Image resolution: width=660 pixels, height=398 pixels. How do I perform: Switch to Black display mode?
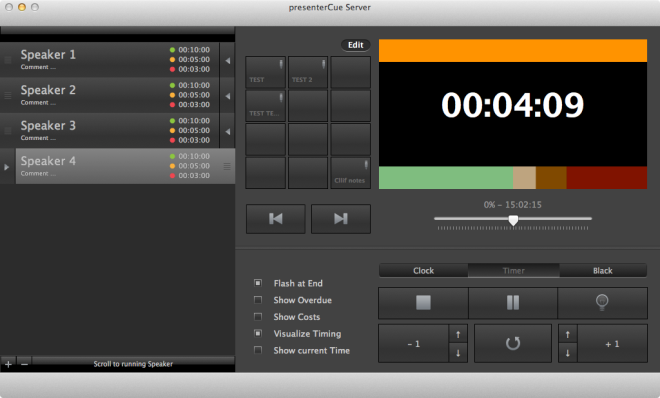point(603,271)
